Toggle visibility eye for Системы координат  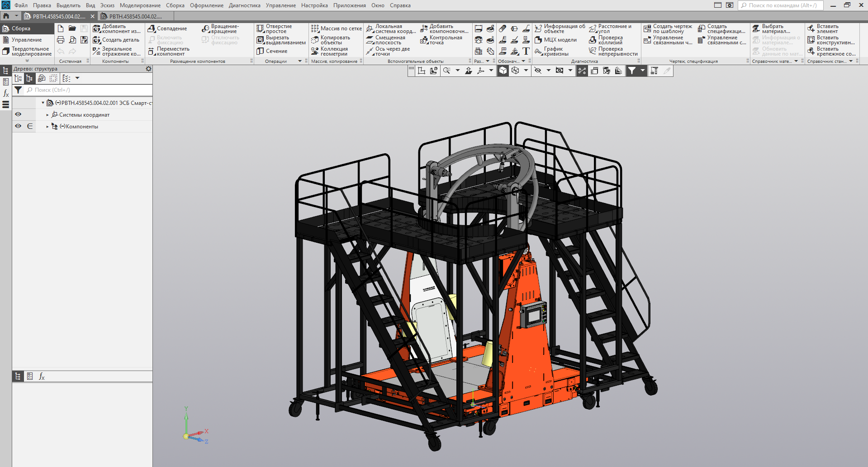coord(18,114)
